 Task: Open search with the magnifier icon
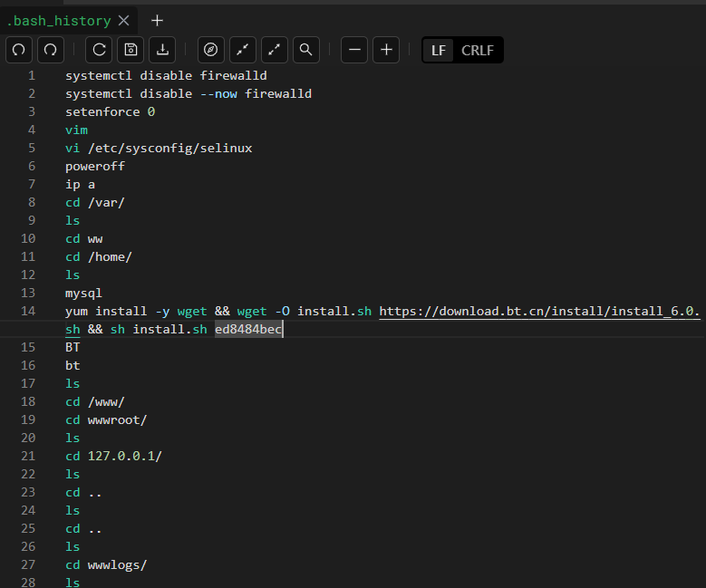coord(306,50)
